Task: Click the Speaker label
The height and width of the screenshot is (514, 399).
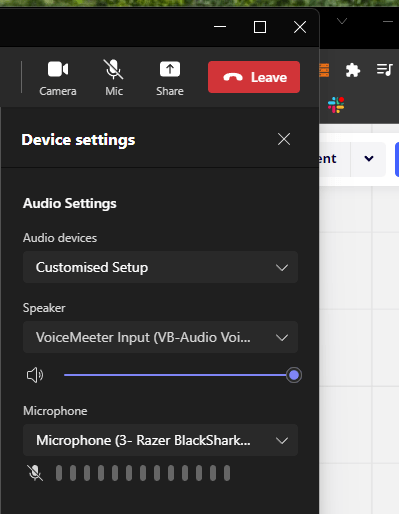Action: pyautogui.click(x=44, y=308)
